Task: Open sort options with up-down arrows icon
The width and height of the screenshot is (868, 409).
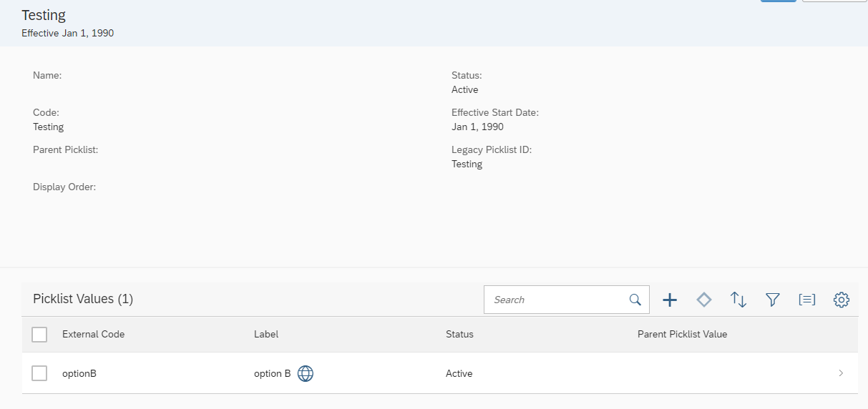Action: [738, 300]
